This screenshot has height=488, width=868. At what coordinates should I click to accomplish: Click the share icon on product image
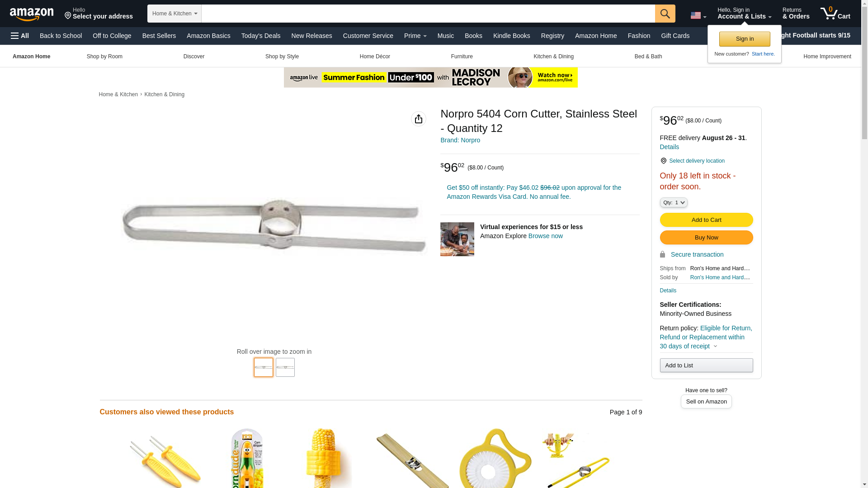(419, 119)
